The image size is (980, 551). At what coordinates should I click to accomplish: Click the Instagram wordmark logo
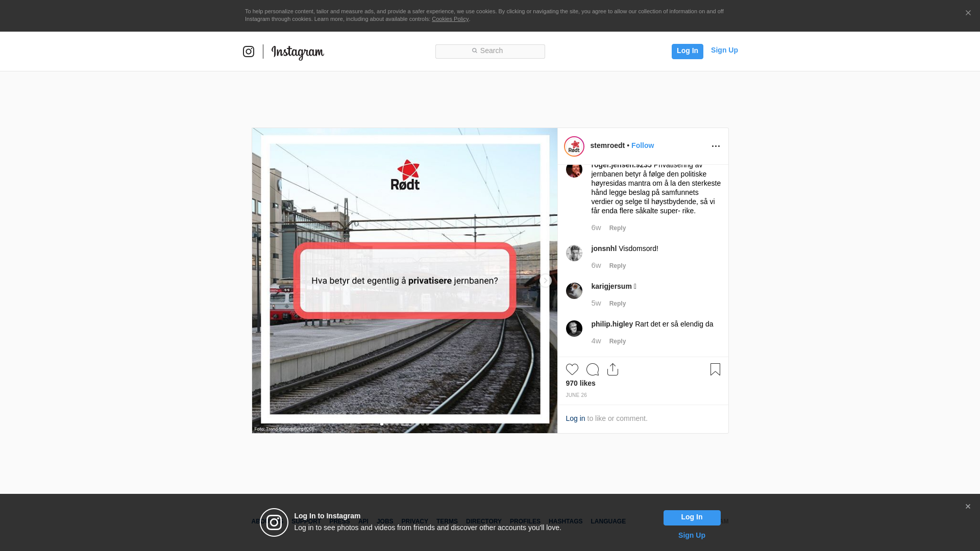[x=298, y=53]
